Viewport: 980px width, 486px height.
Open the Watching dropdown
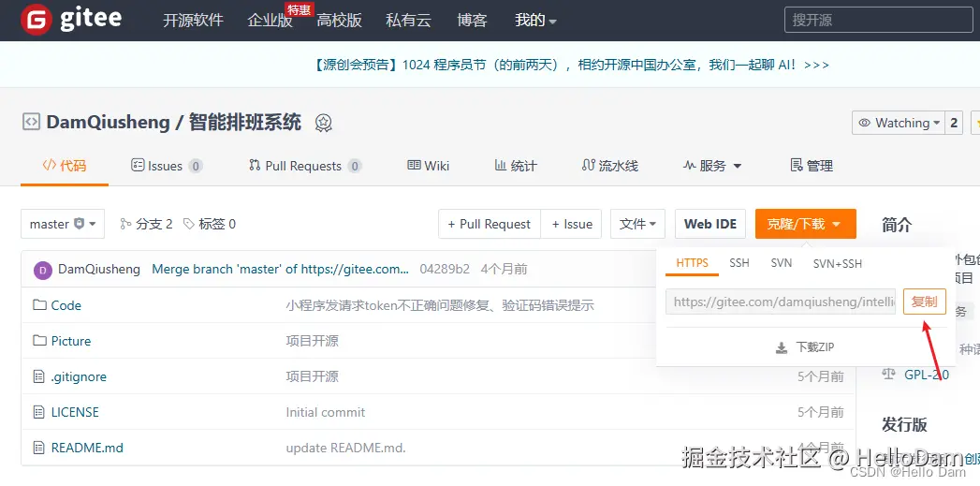(x=899, y=123)
